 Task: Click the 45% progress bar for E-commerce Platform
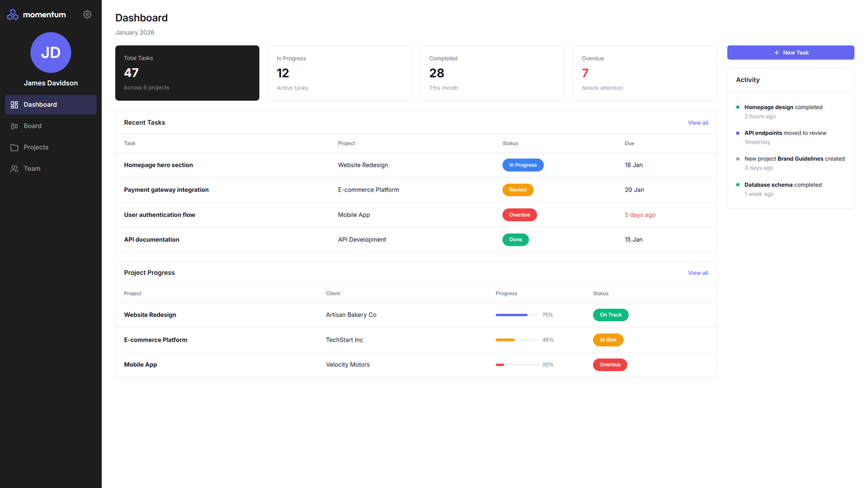tap(516, 340)
